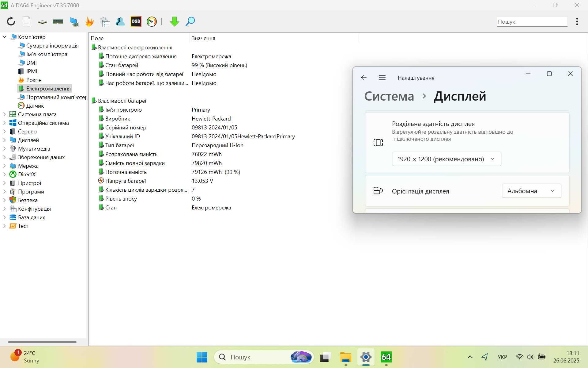This screenshot has width=588, height=368.
Task: Expand the Мультимедіа tree node
Action: (x=4, y=148)
